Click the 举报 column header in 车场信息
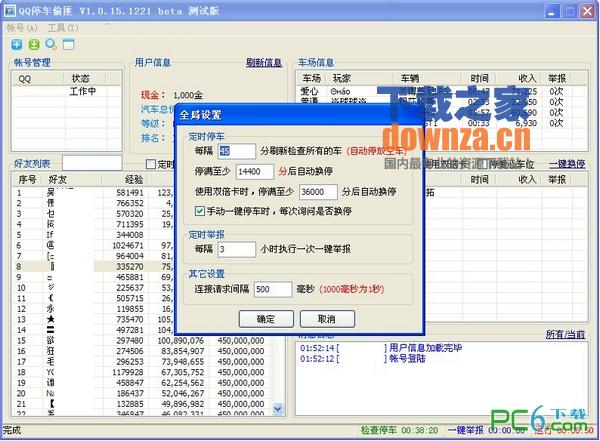The height and width of the screenshot is (441, 600). [556, 78]
